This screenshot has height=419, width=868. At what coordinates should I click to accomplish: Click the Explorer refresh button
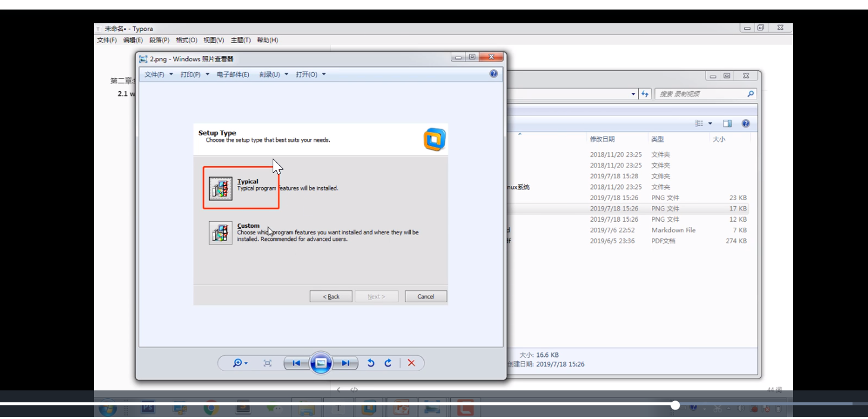(645, 94)
